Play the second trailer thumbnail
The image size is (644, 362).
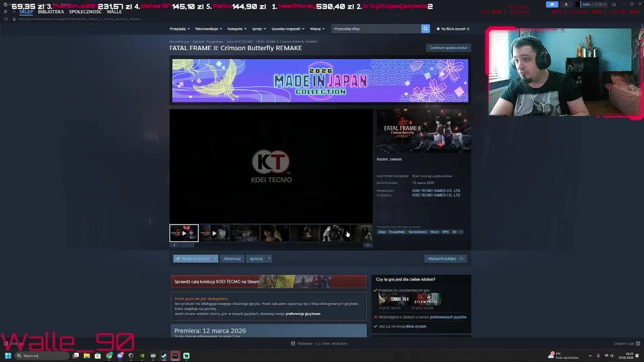pyautogui.click(x=214, y=233)
